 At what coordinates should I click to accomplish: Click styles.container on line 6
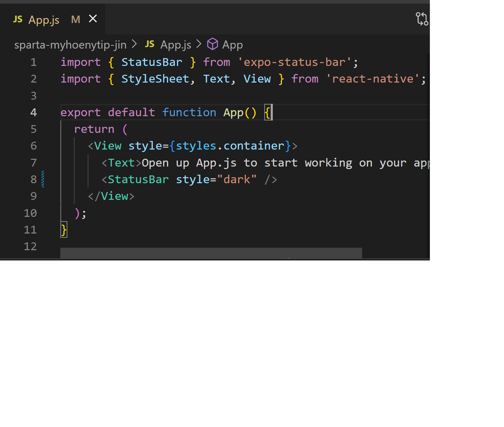point(230,146)
